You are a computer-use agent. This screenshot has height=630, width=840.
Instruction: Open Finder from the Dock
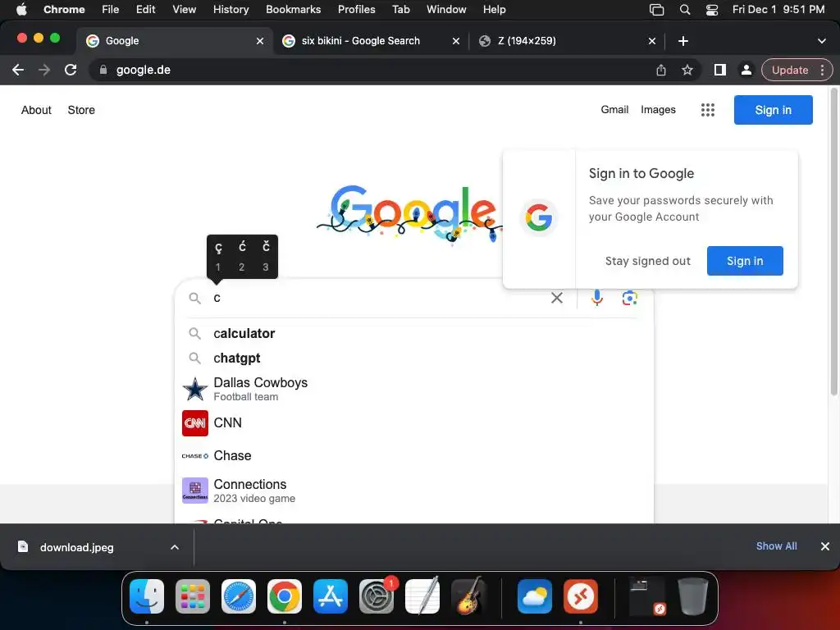pos(147,596)
